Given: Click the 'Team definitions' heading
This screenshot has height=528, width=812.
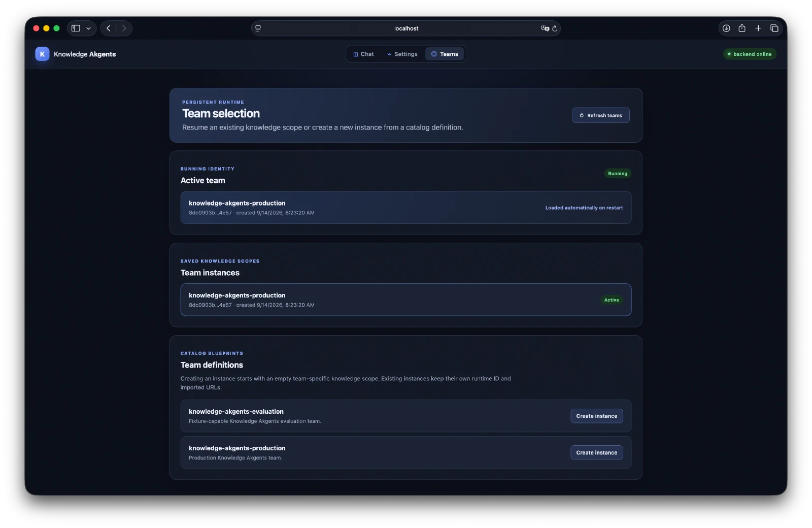Looking at the screenshot, I should (212, 365).
